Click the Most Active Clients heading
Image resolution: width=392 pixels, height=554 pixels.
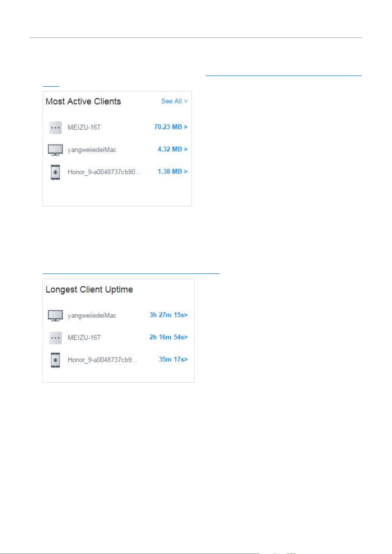coord(83,102)
